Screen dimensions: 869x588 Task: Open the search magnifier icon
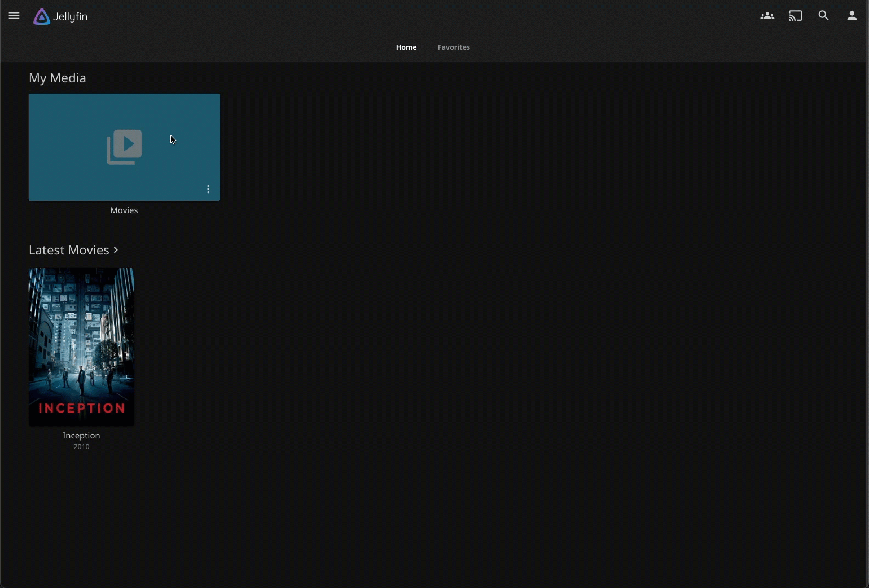823,16
